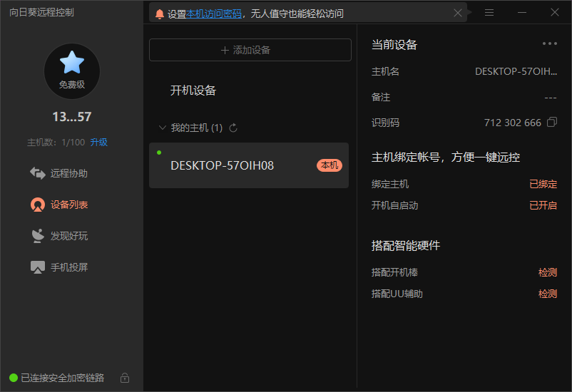Open 手机投屏 phone screen casting
The width and height of the screenshot is (572, 392).
click(x=58, y=267)
